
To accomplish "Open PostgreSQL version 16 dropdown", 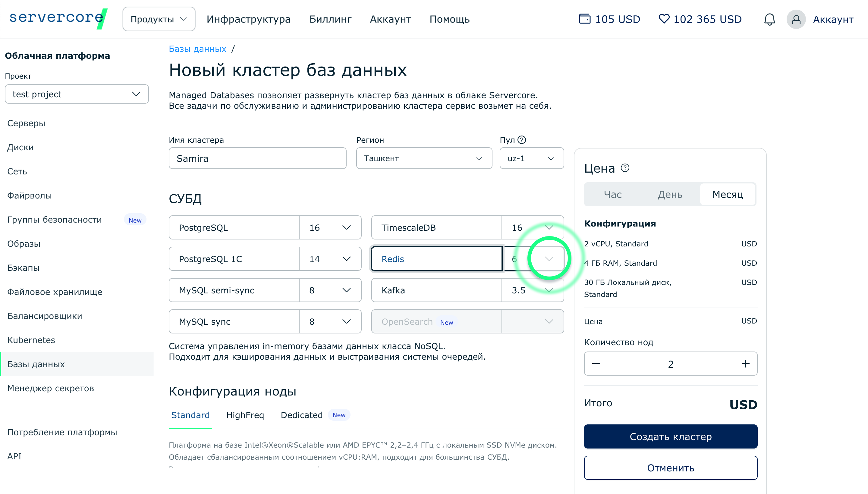I will 330,227.
